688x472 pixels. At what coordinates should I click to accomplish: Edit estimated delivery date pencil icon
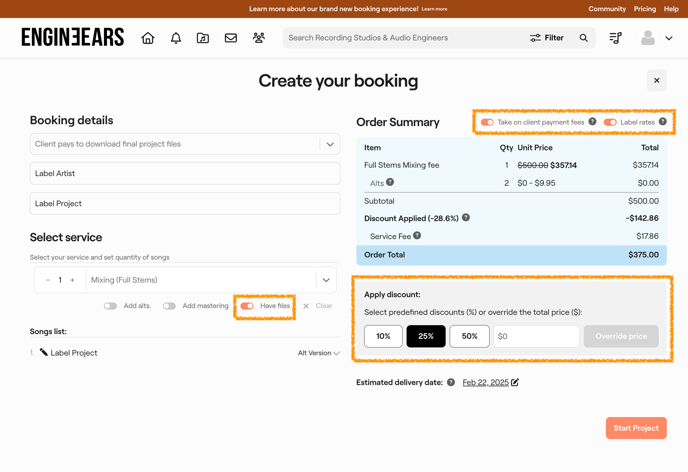click(x=515, y=382)
